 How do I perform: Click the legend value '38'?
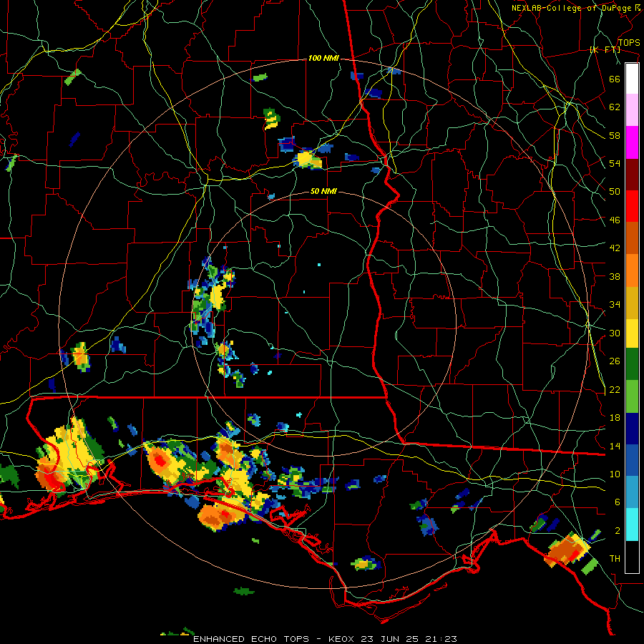click(615, 276)
